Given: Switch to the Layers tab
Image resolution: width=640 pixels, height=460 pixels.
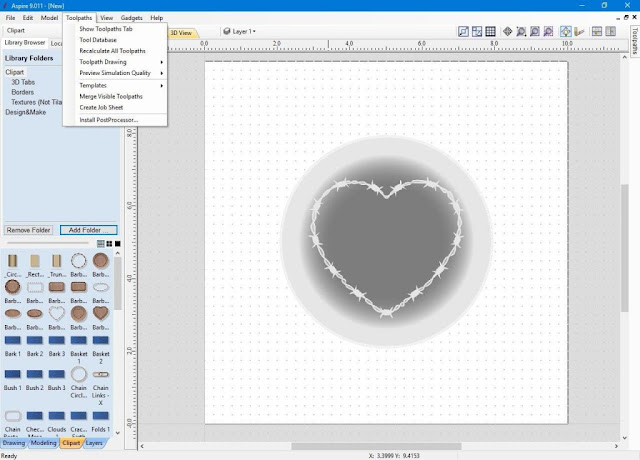Looking at the screenshot, I should point(94,443).
